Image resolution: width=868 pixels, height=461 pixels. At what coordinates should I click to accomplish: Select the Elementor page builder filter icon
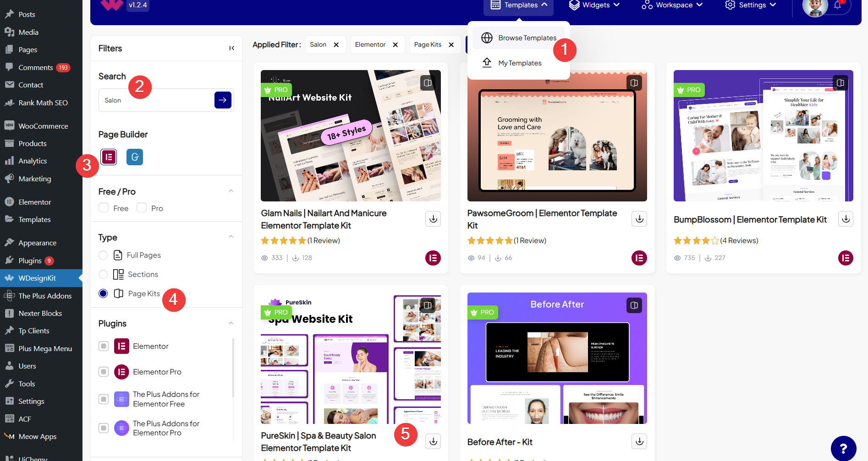click(x=109, y=157)
